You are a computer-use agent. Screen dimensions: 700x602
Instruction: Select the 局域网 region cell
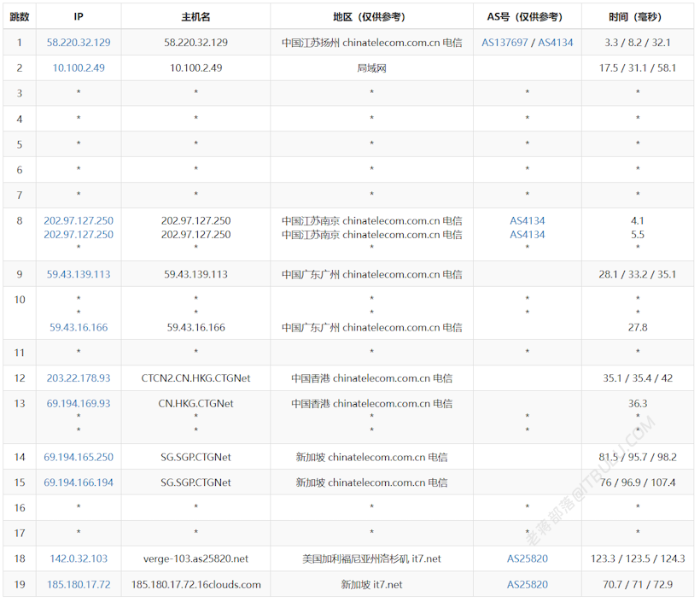371,67
